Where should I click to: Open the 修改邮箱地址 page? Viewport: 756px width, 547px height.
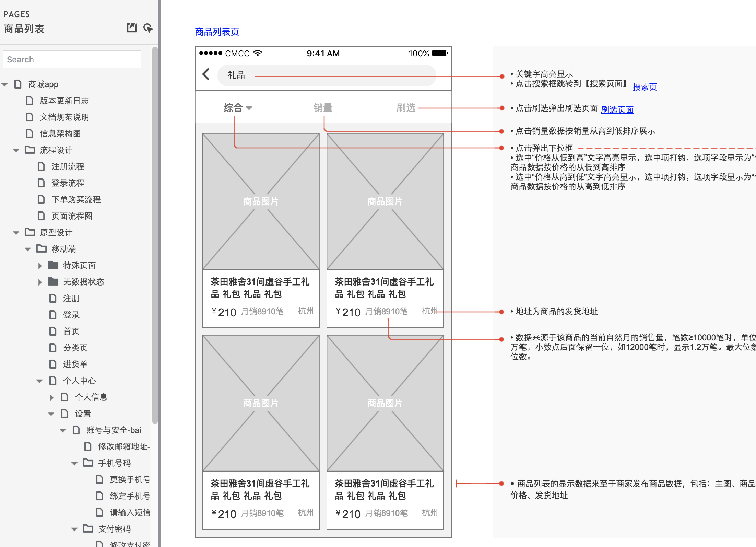[x=124, y=446]
